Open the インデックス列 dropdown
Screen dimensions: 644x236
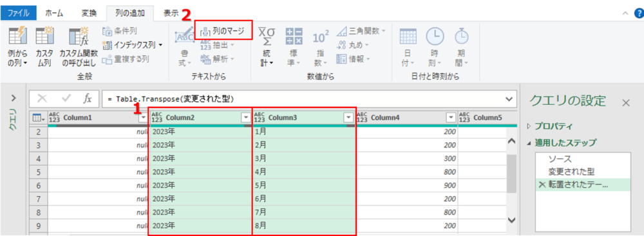pos(132,45)
